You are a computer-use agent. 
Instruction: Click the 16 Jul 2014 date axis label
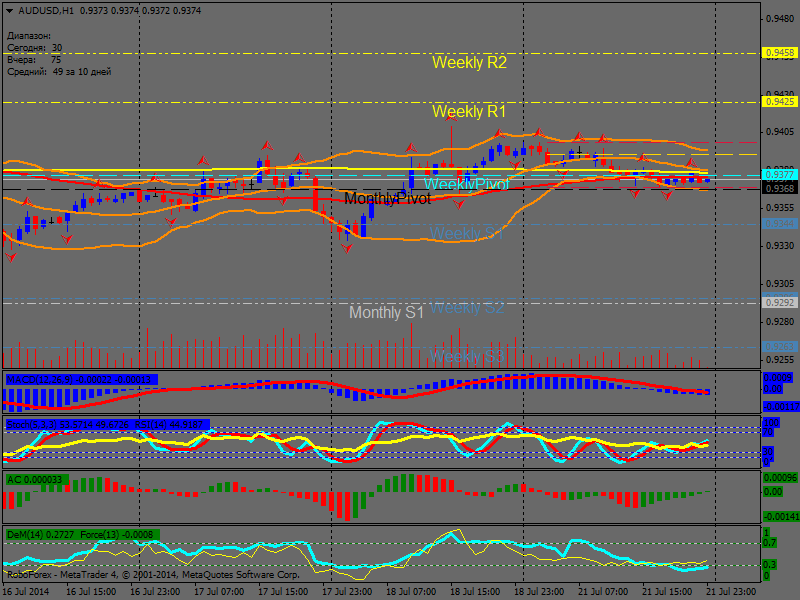tap(26, 592)
